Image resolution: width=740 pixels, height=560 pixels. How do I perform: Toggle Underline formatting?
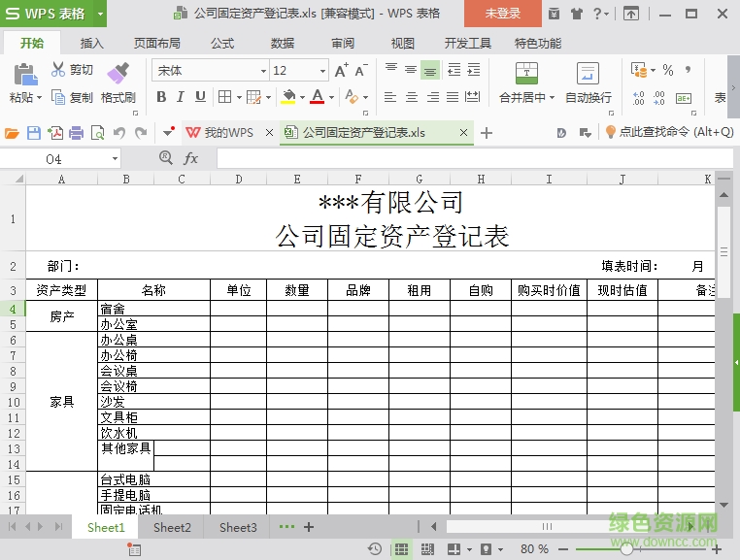pos(201,97)
